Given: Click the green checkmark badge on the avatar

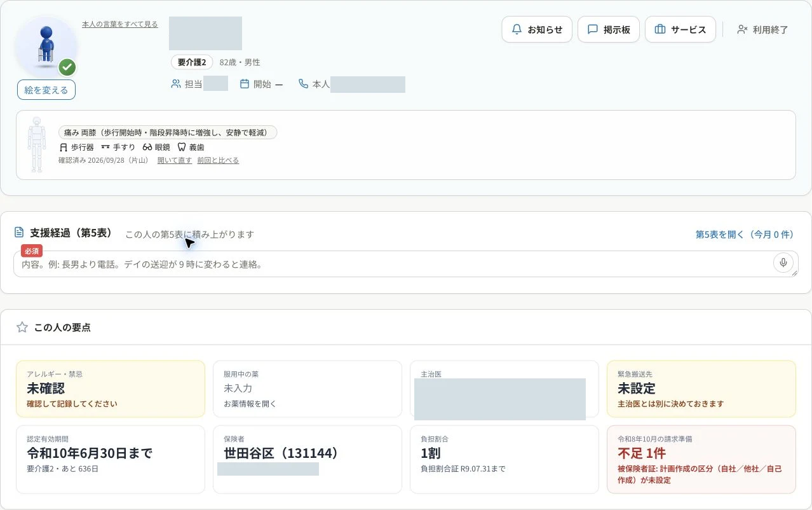Looking at the screenshot, I should [x=67, y=67].
